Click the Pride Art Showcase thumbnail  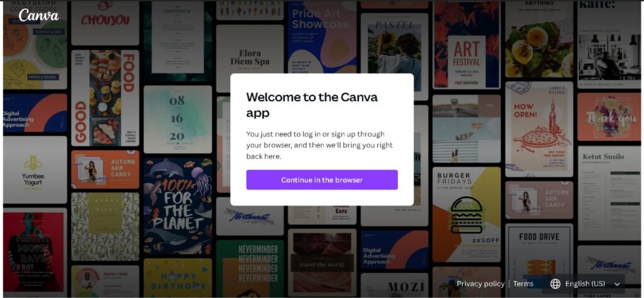pyautogui.click(x=322, y=37)
